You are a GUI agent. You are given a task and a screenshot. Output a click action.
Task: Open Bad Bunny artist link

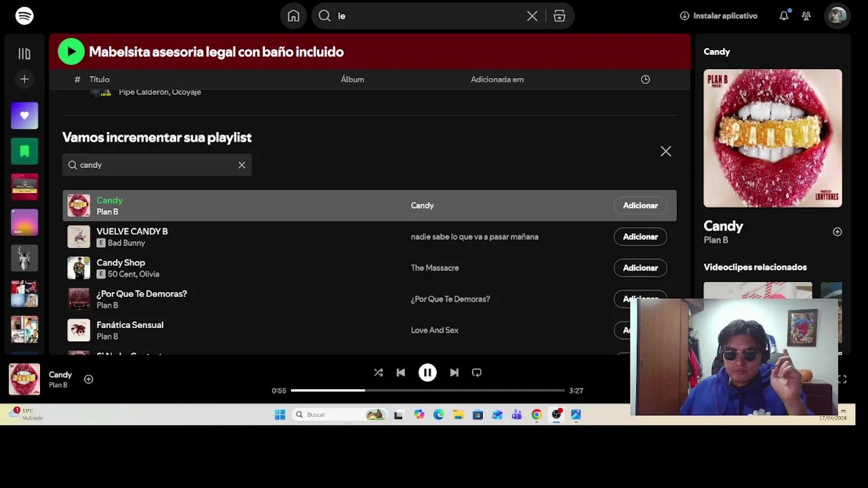126,243
